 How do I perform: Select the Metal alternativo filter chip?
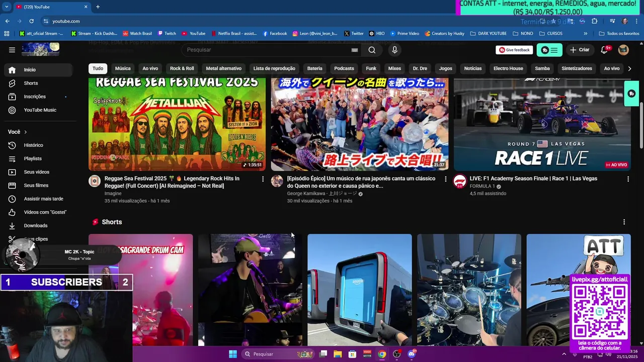pos(223,68)
